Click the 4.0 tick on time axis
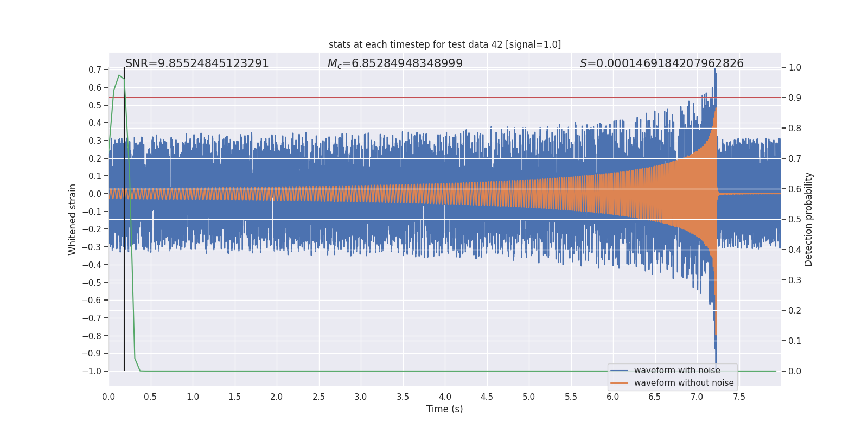The width and height of the screenshot is (868, 434). pos(445,397)
